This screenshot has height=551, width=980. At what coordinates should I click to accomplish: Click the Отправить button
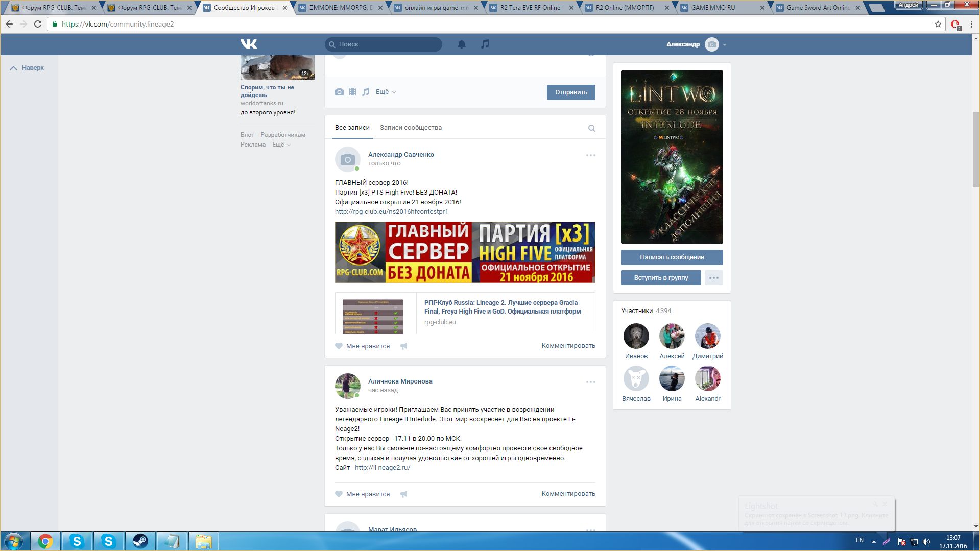[571, 92]
